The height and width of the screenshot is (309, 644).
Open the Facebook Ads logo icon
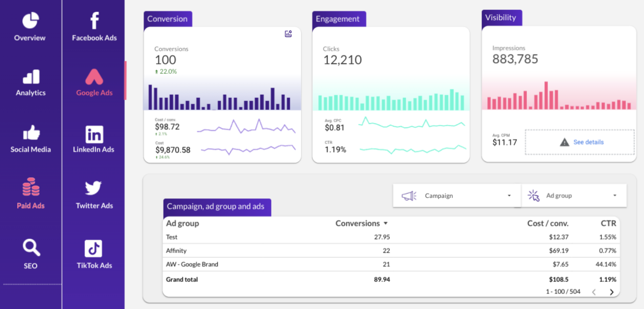(94, 20)
